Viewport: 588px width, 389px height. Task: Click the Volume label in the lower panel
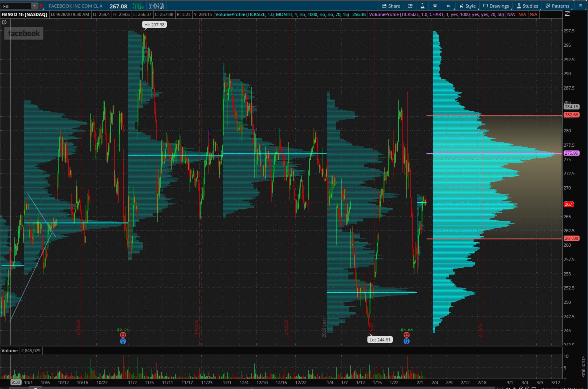[x=10, y=351]
